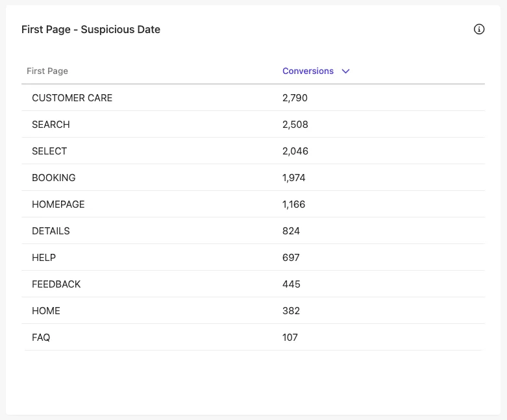Click the 697 conversions value
Image resolution: width=507 pixels, height=420 pixels.
coord(291,257)
